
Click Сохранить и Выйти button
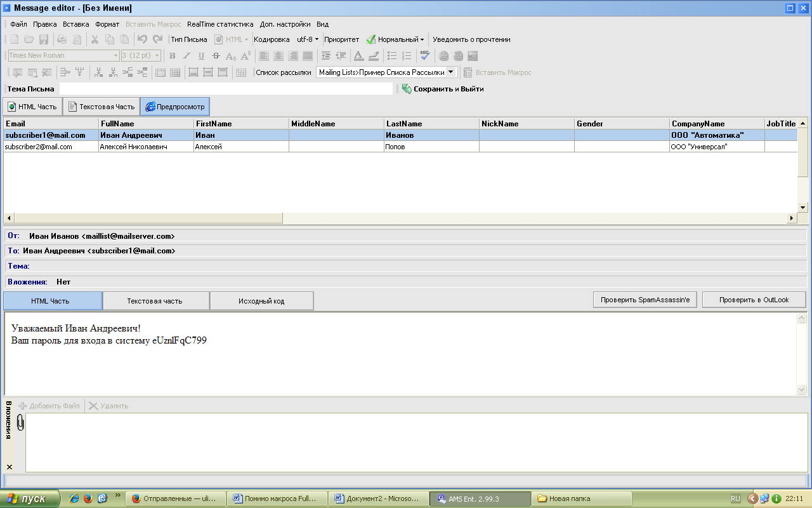click(443, 89)
